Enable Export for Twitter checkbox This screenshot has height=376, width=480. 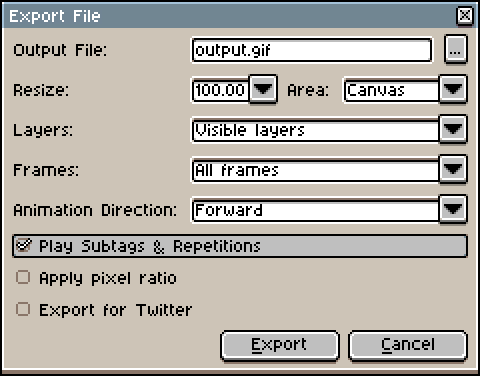[x=23, y=309]
